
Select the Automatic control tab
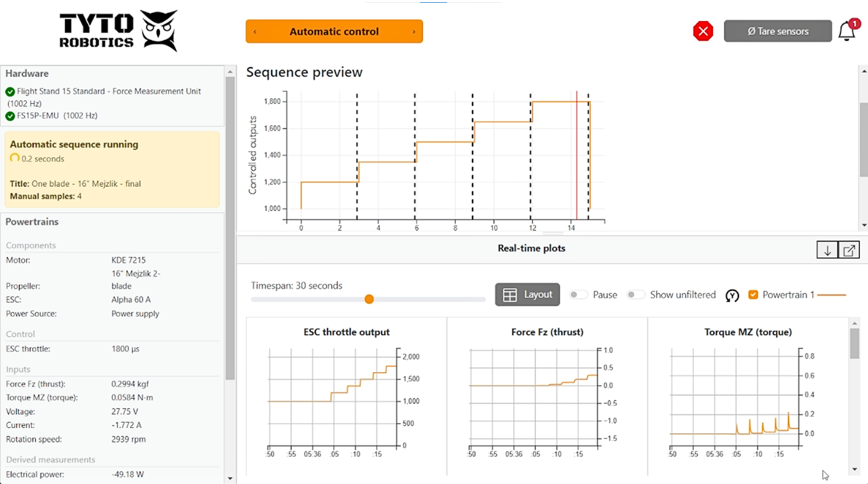coord(334,32)
